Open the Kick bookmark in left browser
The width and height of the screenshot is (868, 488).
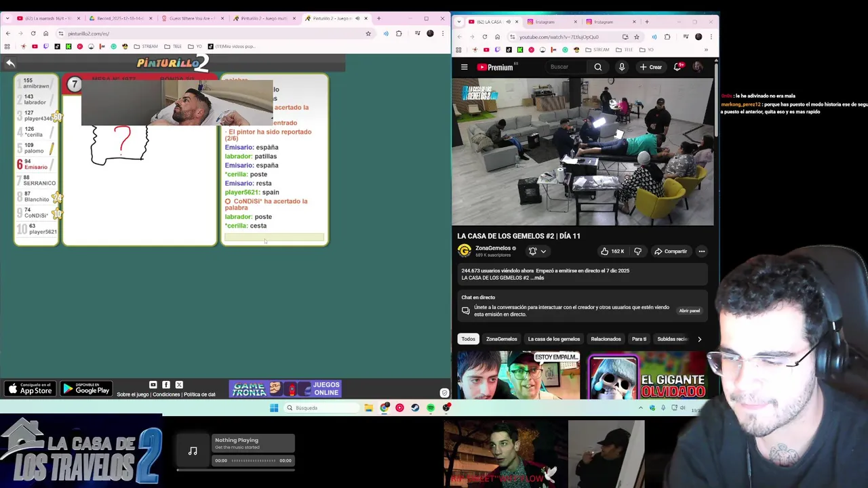pos(68,47)
